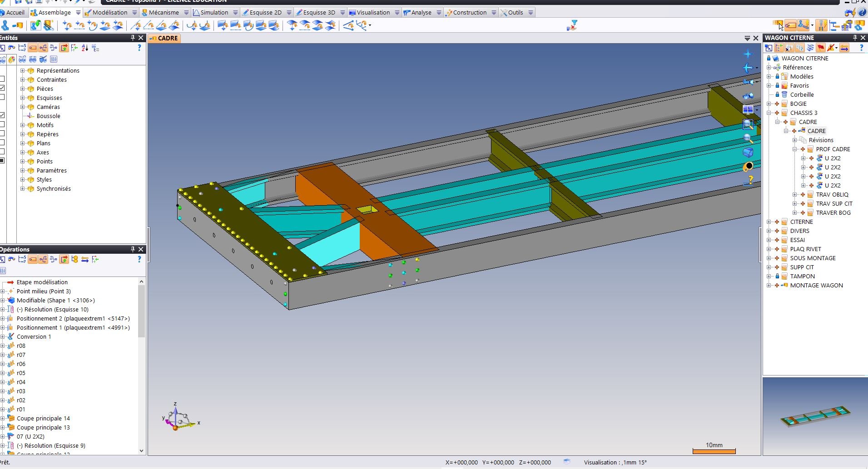
Task: Click the red flag icon in WAGON CITERNE panel
Action: tap(820, 48)
